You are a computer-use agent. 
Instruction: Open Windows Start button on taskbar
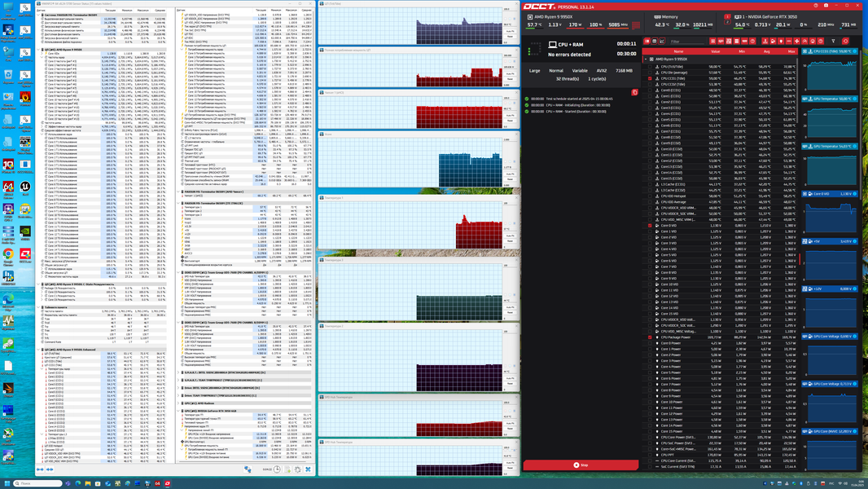[7, 483]
